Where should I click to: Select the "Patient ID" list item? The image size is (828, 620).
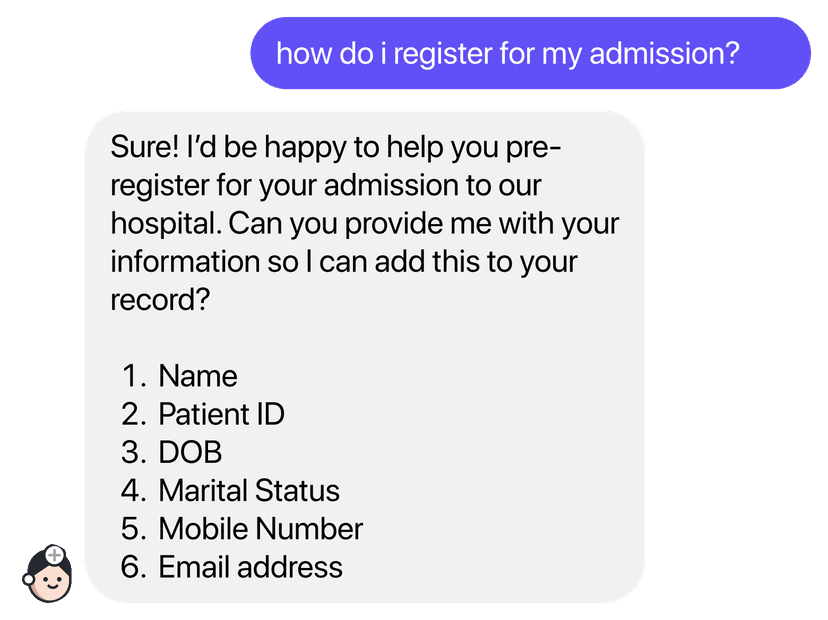pos(221,414)
